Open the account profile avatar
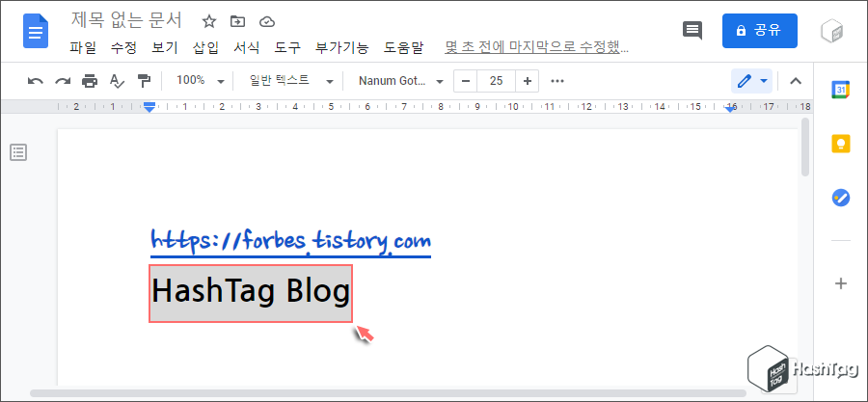868x402 pixels. point(831,31)
